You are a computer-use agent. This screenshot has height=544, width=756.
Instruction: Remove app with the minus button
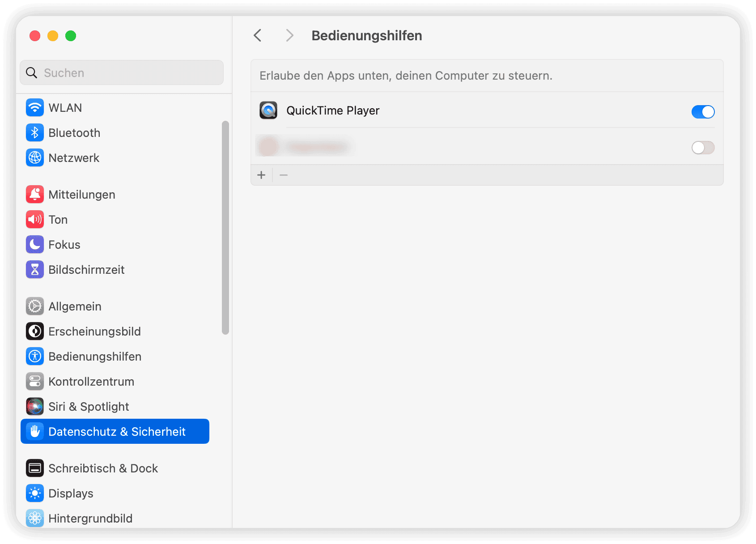[x=284, y=175]
